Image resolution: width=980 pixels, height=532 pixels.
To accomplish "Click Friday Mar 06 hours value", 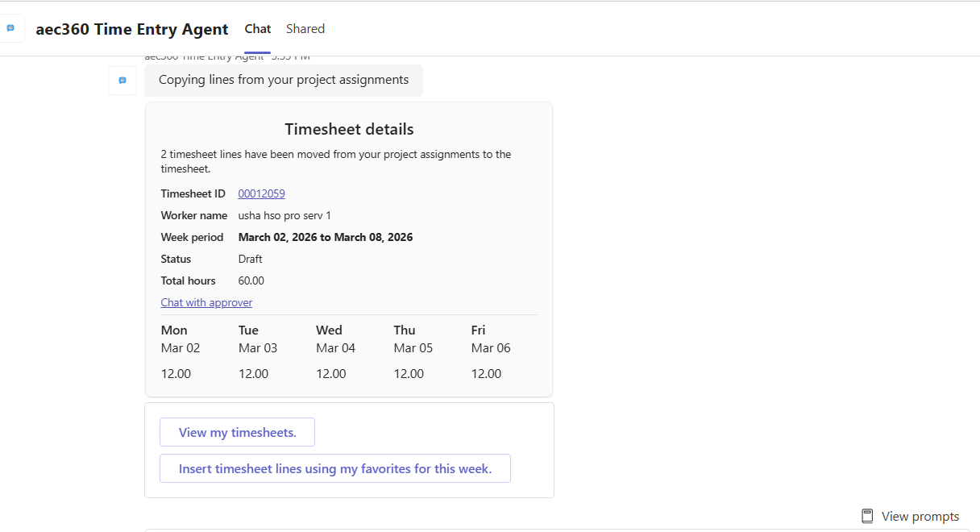I will pos(486,373).
